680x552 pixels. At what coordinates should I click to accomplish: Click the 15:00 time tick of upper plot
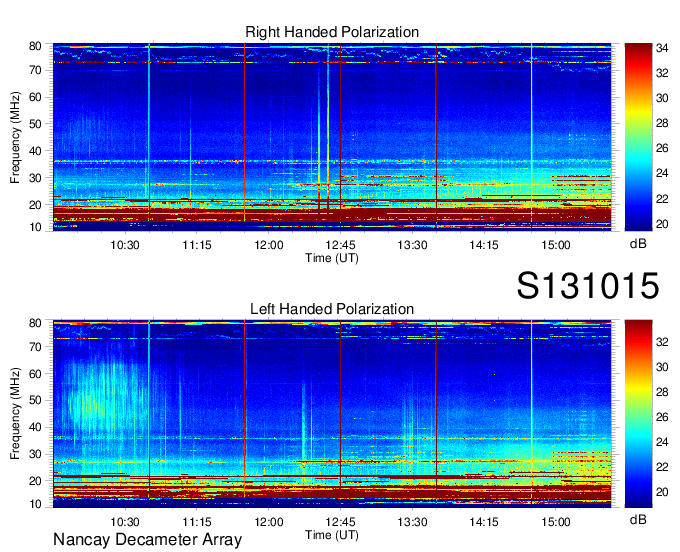(x=556, y=245)
